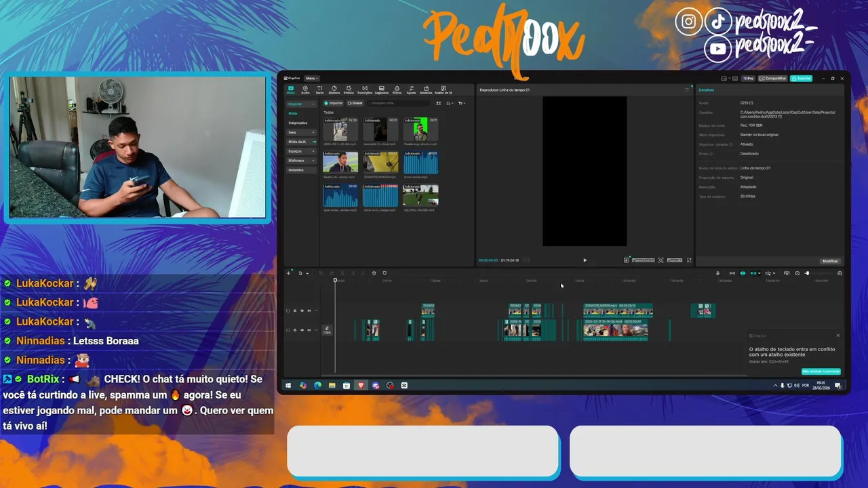Image resolution: width=868 pixels, height=488 pixels.
Task: Open CapCut icon in the taskbar
Action: [x=404, y=385]
